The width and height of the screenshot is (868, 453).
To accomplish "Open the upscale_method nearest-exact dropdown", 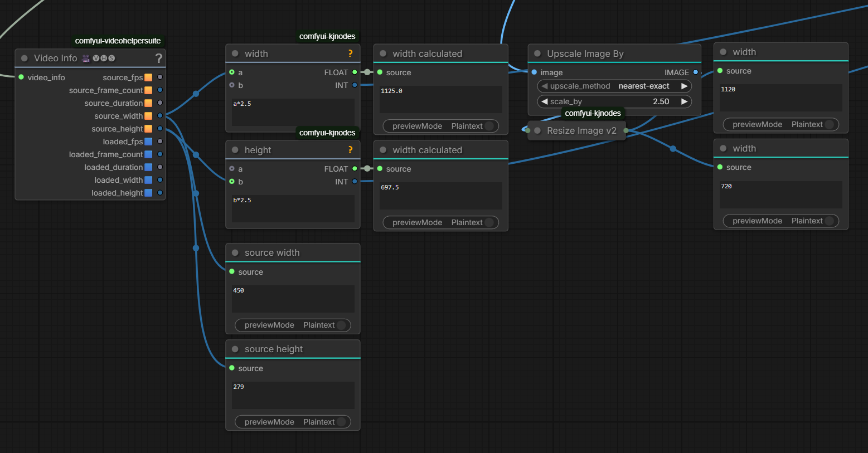I will point(614,86).
